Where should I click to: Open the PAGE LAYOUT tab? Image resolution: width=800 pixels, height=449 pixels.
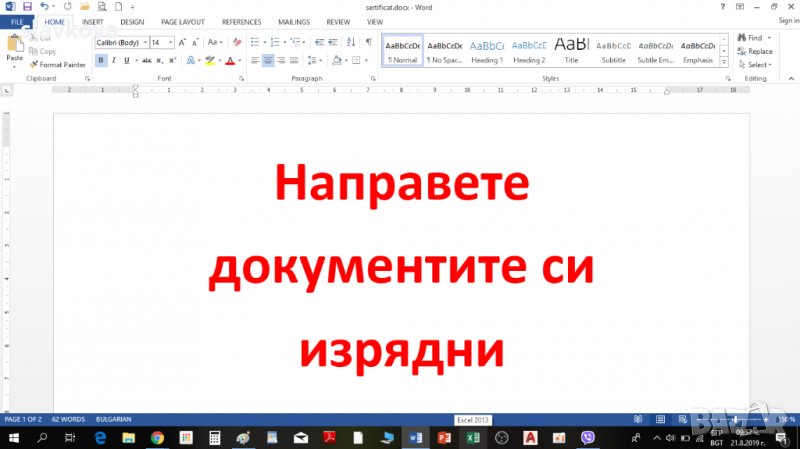[183, 21]
